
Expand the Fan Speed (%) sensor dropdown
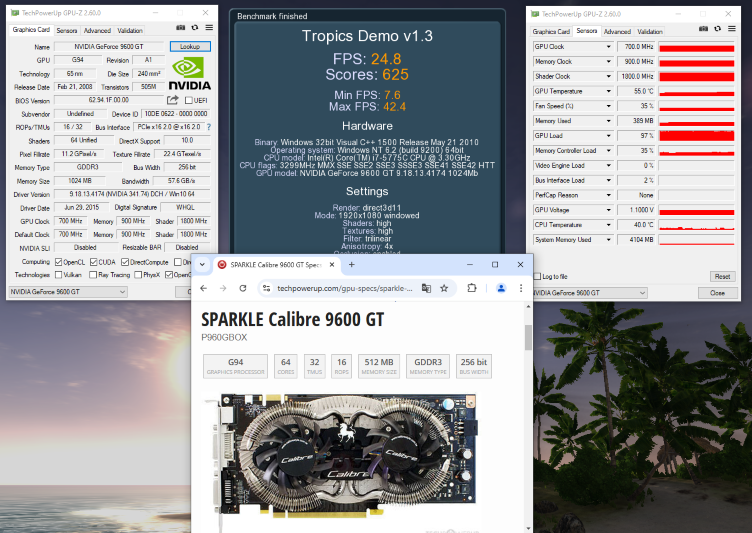coord(609,106)
